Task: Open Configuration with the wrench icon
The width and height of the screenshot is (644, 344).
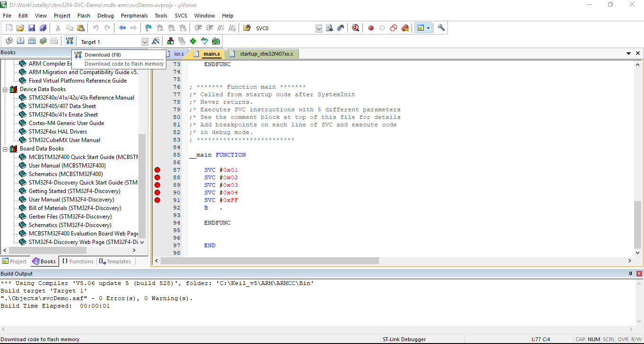Action: [x=441, y=28]
